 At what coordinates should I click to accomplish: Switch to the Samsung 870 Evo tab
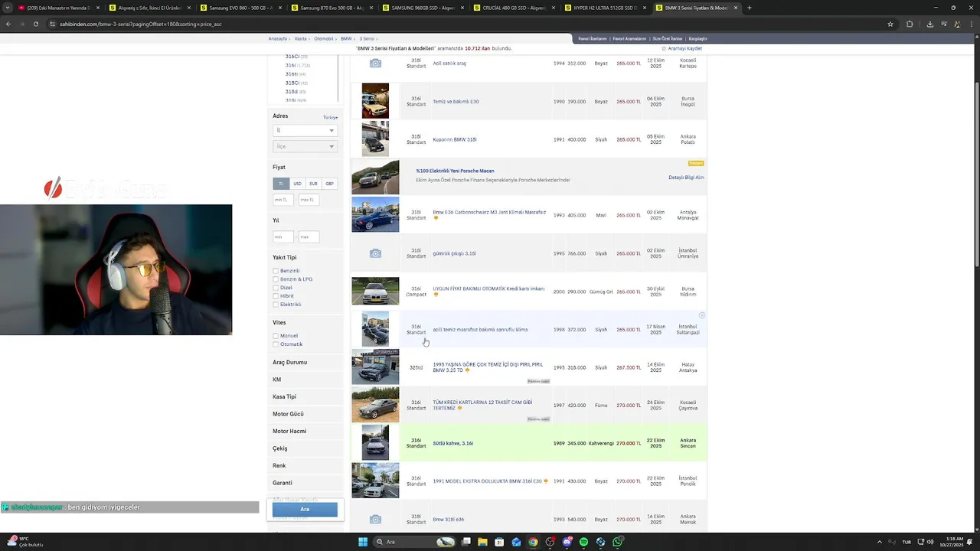click(332, 8)
